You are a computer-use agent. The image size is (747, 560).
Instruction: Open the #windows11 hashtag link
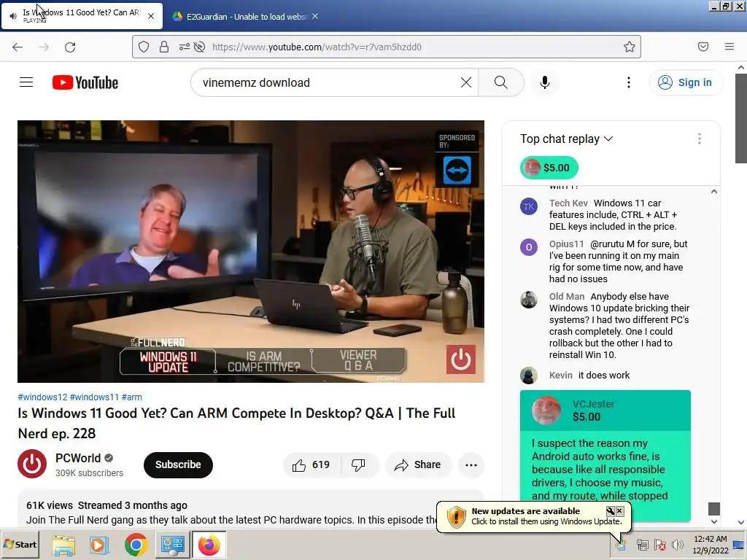coord(94,397)
